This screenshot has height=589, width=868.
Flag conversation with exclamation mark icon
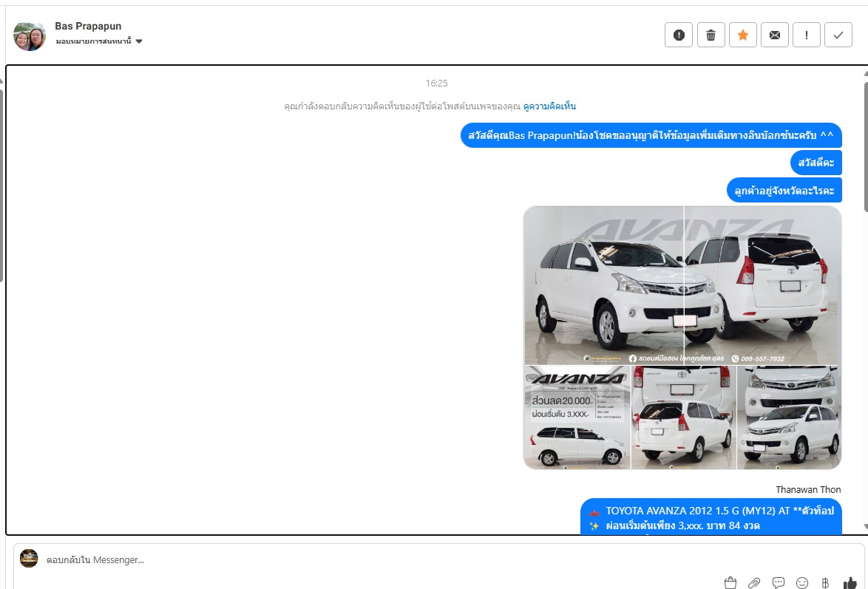pos(807,35)
